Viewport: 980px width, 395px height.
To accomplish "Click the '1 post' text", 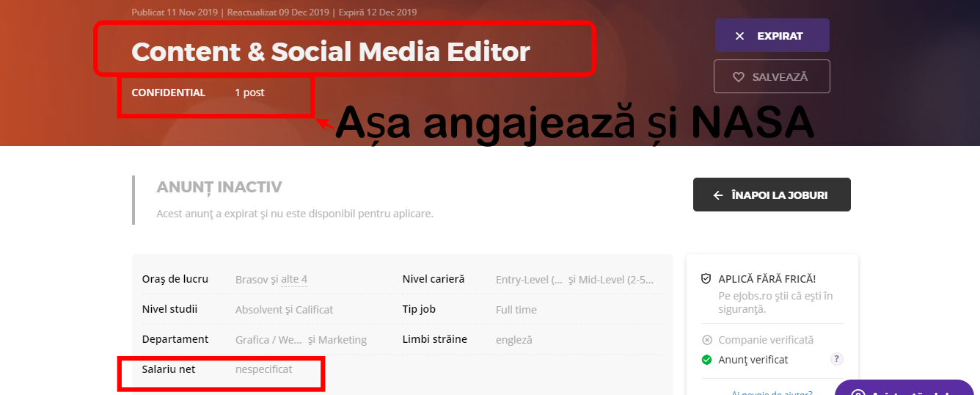I will pos(249,93).
